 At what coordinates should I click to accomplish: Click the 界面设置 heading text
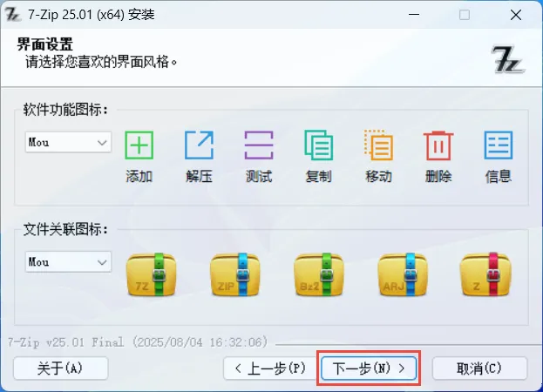[x=45, y=44]
